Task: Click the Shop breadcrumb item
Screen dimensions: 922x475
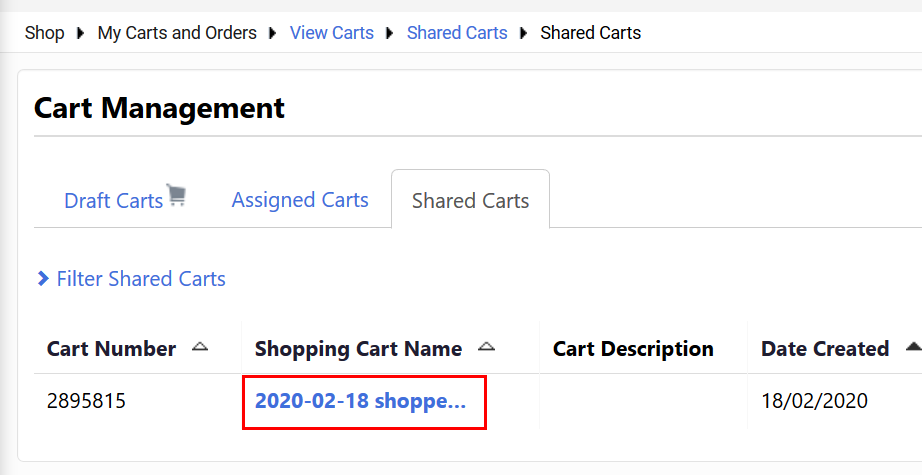Action: (44, 33)
